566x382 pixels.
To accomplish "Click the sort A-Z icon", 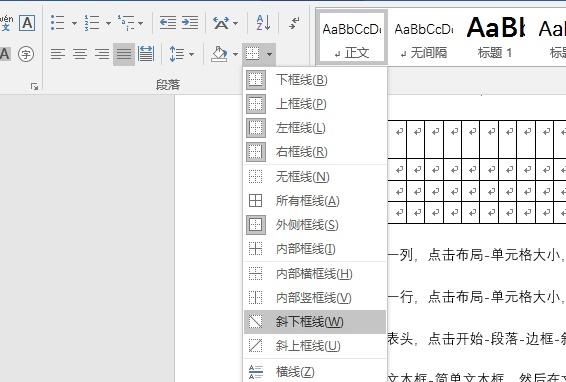I will (263, 23).
